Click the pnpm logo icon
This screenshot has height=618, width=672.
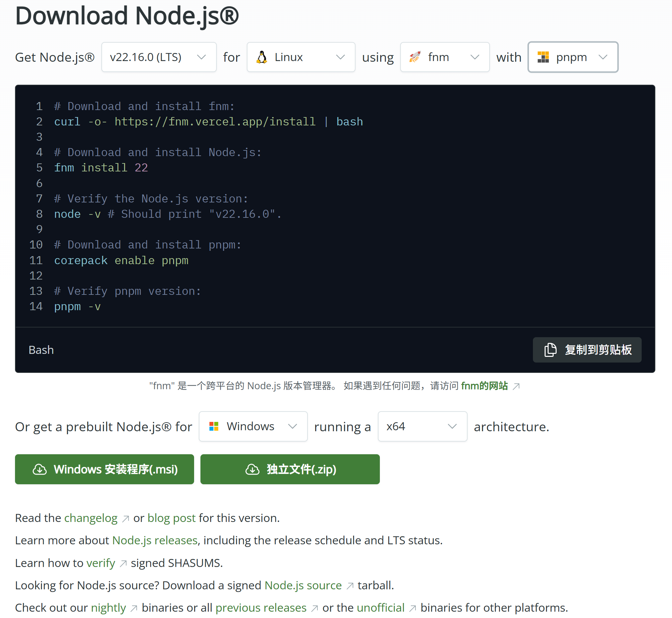coord(543,57)
